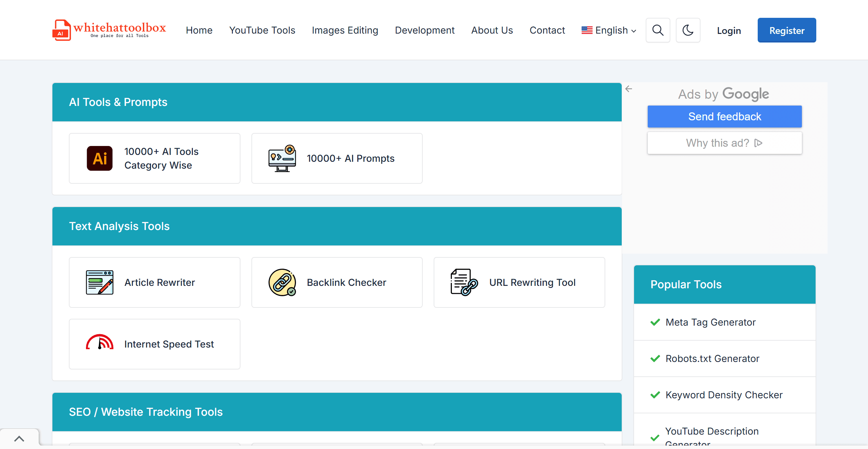Click Send feedback ad button
The width and height of the screenshot is (868, 449).
click(x=724, y=117)
